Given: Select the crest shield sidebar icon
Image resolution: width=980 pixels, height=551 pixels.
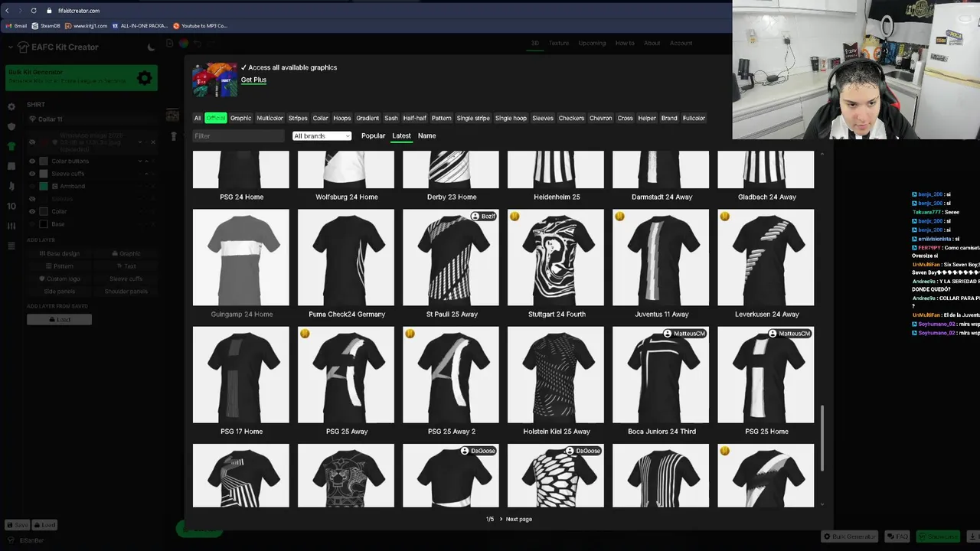Looking at the screenshot, I should (11, 126).
